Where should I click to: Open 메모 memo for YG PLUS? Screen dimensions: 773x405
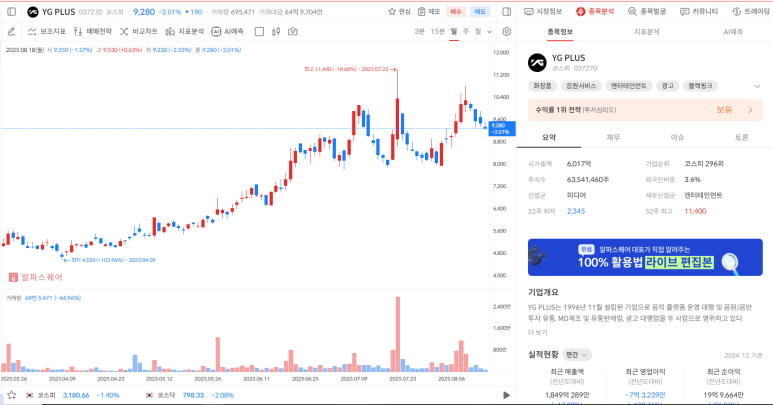click(x=429, y=11)
